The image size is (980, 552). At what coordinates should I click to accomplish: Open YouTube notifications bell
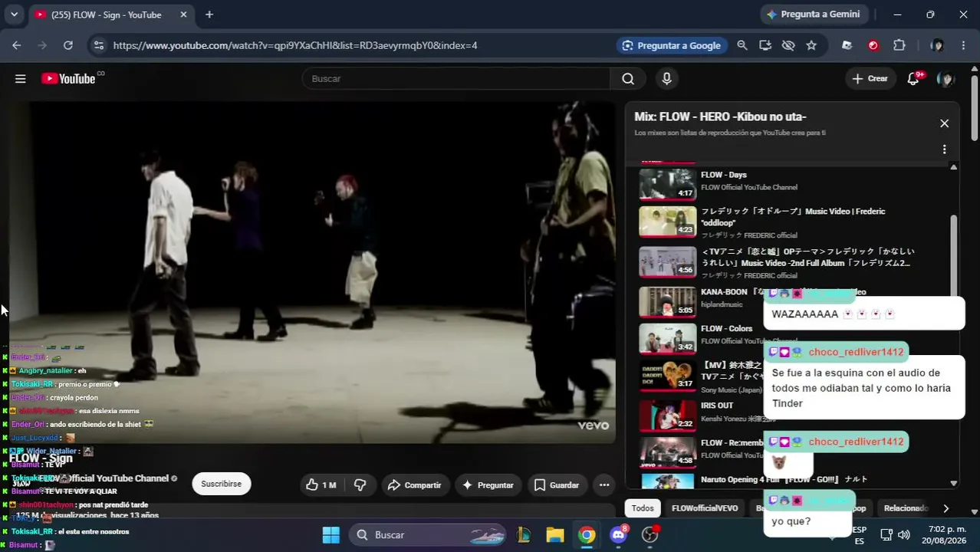(x=913, y=78)
